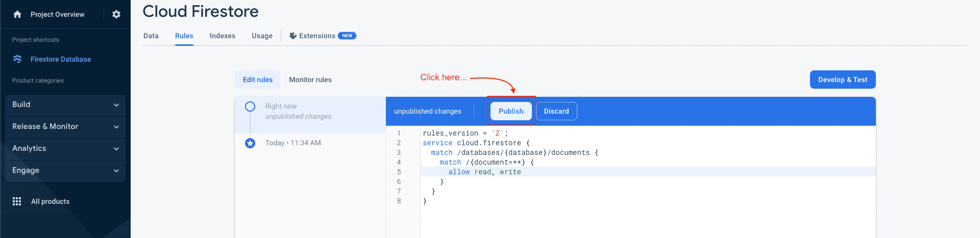Click the Extensions puzzle icon
The image size is (980, 238).
293,36
